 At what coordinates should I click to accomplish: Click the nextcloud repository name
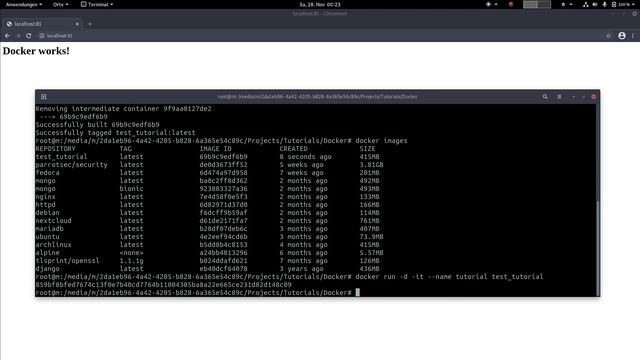(53, 221)
